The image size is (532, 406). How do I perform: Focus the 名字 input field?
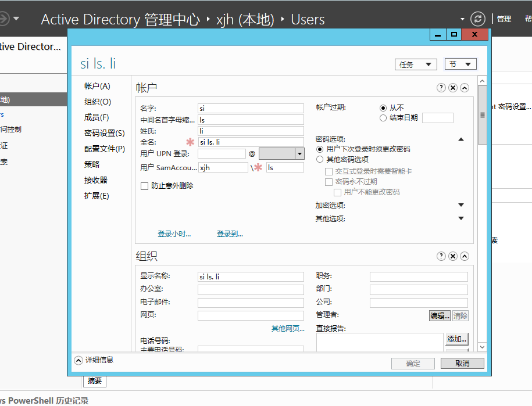pos(251,109)
